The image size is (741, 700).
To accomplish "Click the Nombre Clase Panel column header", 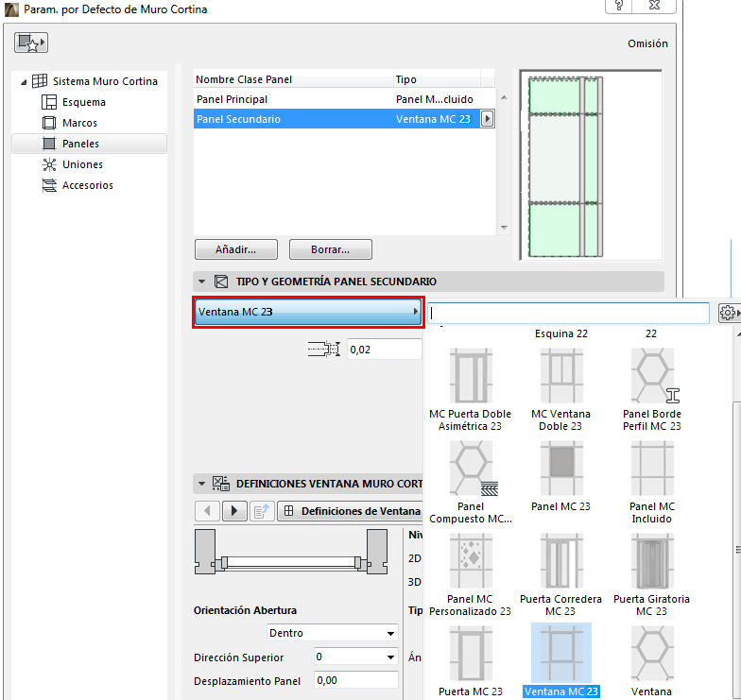I will (x=293, y=79).
